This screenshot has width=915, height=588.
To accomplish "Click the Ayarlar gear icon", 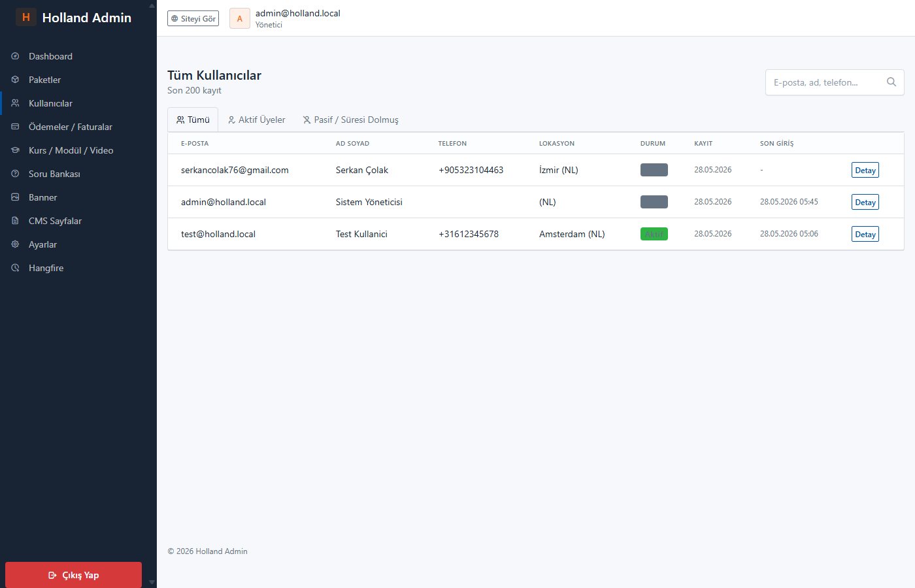I will point(15,244).
